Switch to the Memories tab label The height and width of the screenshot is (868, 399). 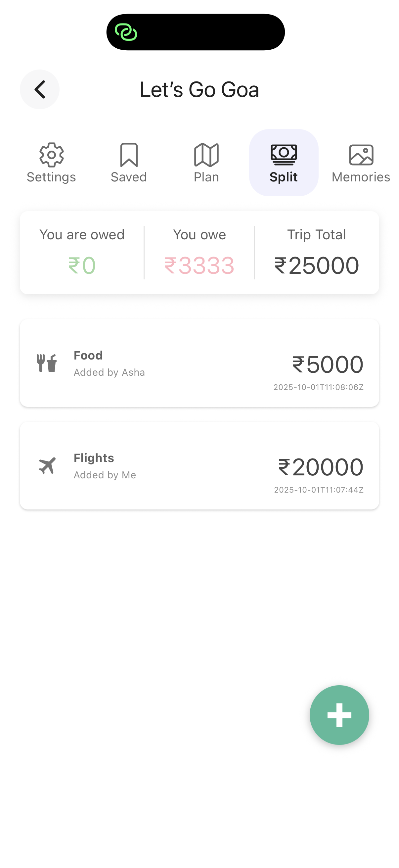point(361,177)
